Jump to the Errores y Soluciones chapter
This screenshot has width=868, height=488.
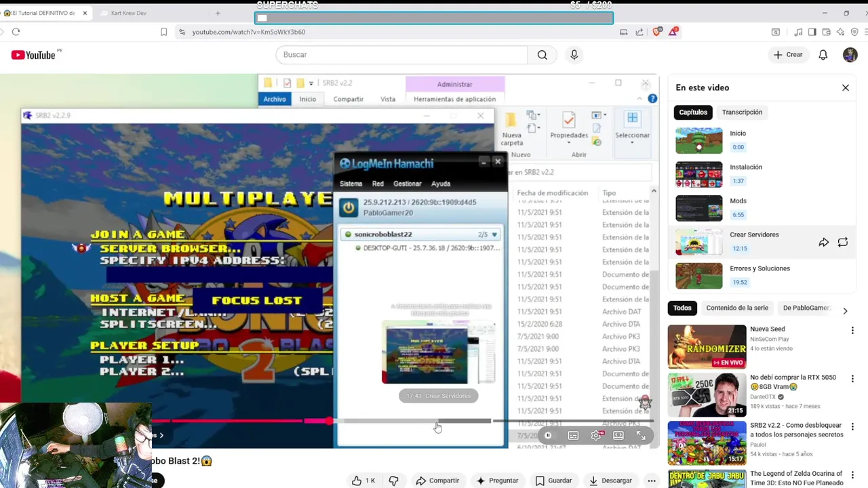[761, 275]
